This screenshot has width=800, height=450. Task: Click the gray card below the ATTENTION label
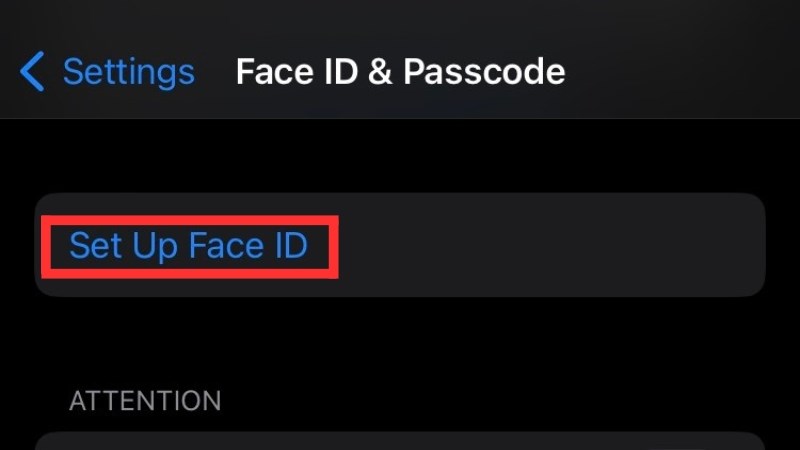pyautogui.click(x=400, y=441)
